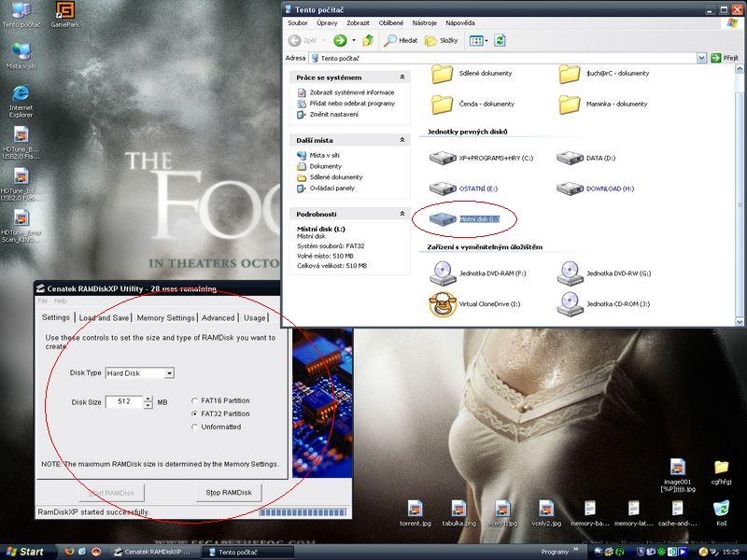Select the FAT32 Partition radio button
Viewport: 747px width, 560px height.
pyautogui.click(x=194, y=413)
